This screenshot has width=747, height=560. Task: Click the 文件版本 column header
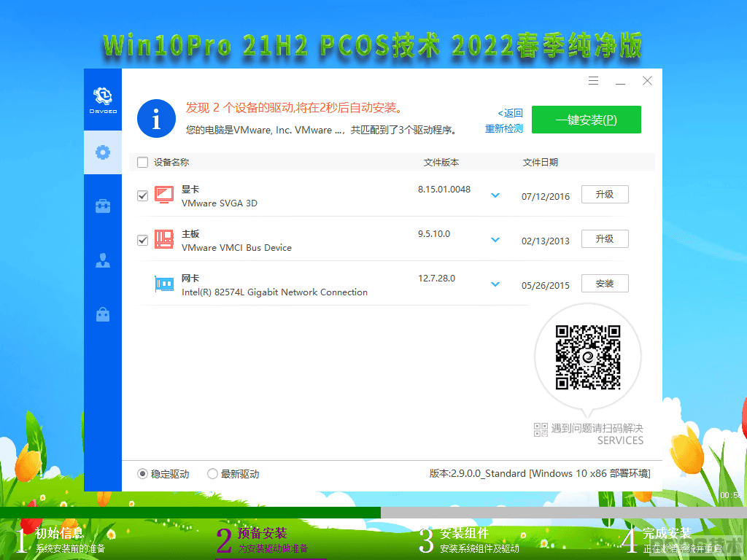pos(441,163)
